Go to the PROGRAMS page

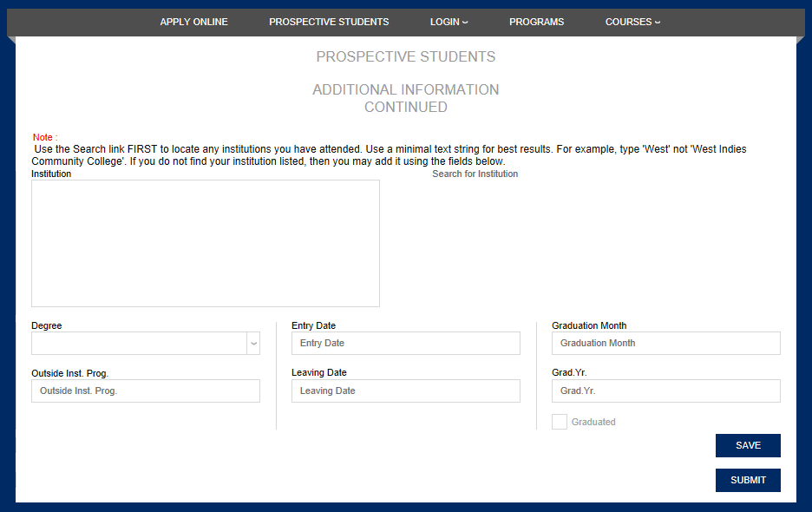click(536, 22)
